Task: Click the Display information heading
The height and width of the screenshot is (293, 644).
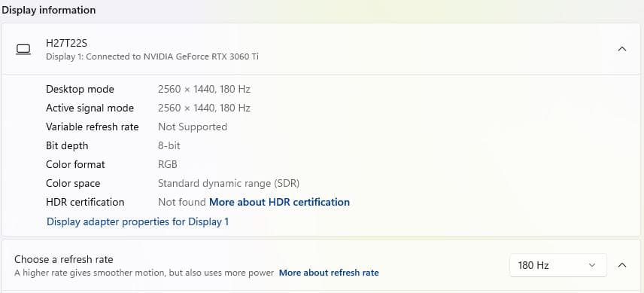Action: point(48,10)
